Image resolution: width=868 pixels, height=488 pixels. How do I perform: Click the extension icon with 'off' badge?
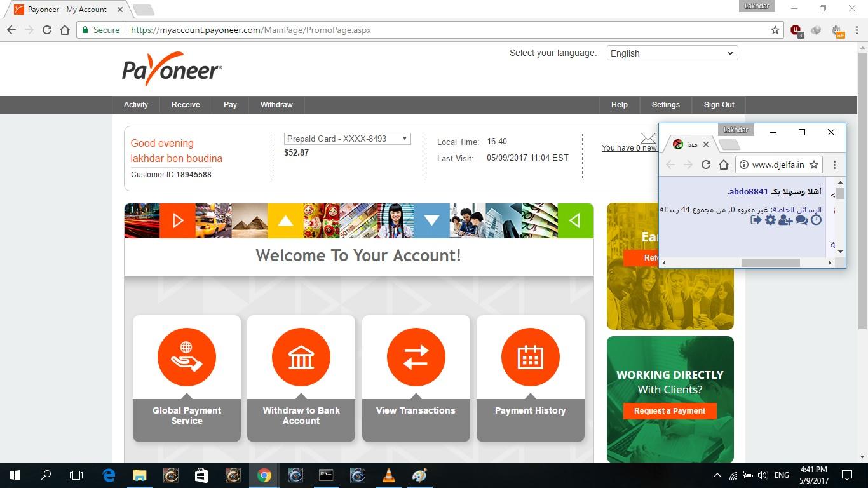click(837, 30)
